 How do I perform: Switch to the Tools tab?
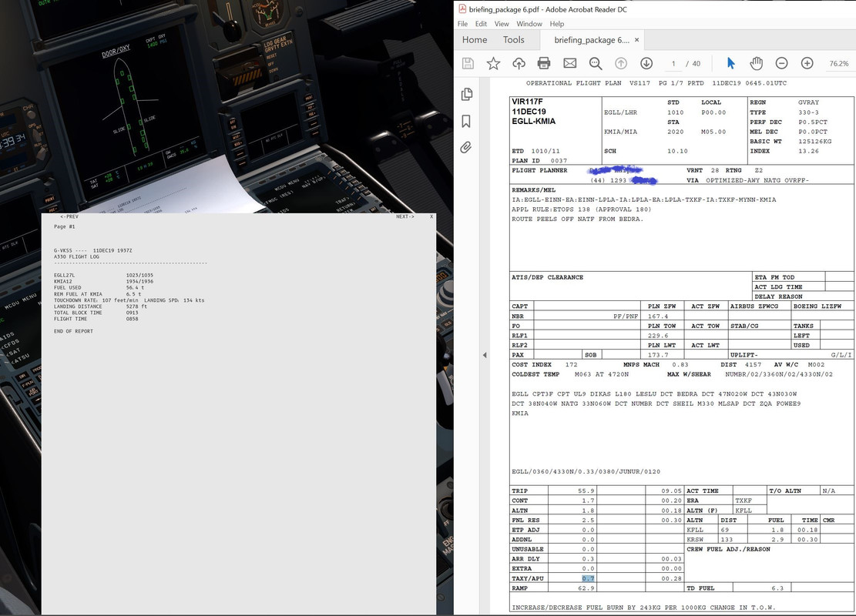(x=514, y=40)
